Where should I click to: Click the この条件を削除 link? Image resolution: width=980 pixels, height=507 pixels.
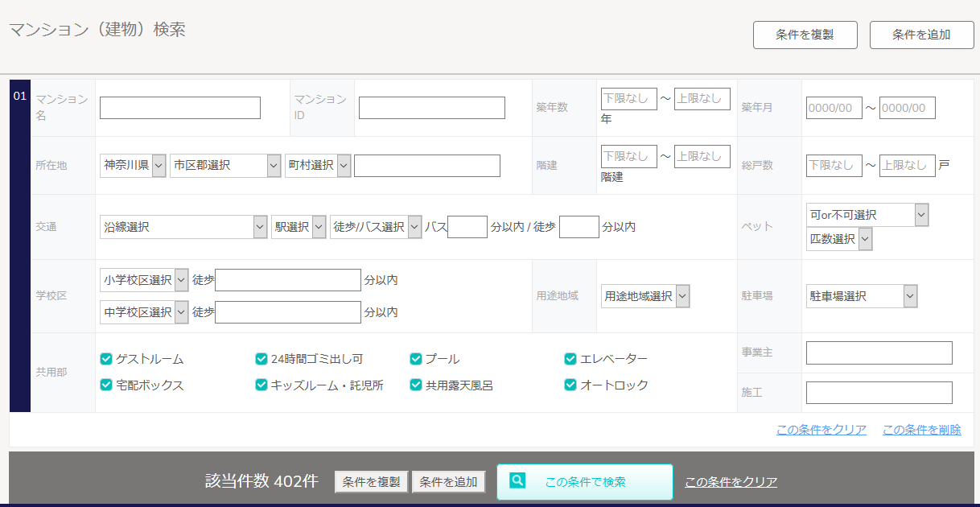point(921,430)
